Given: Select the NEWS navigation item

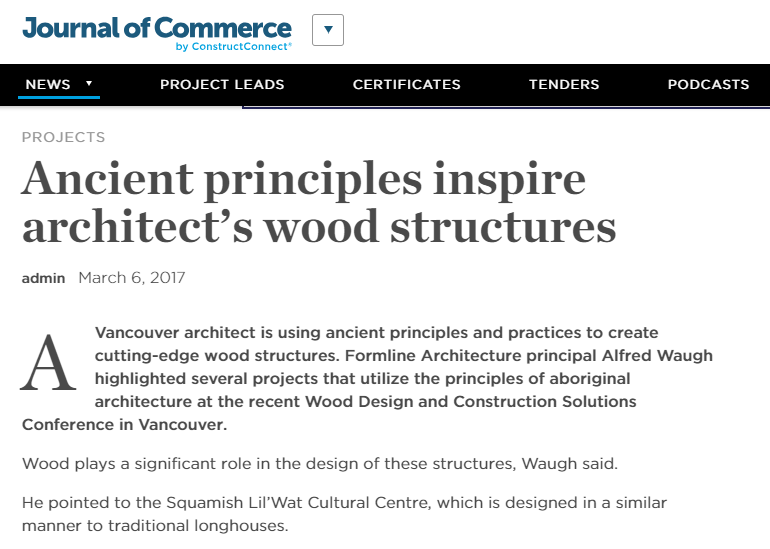Looking at the screenshot, I should pyautogui.click(x=48, y=85).
